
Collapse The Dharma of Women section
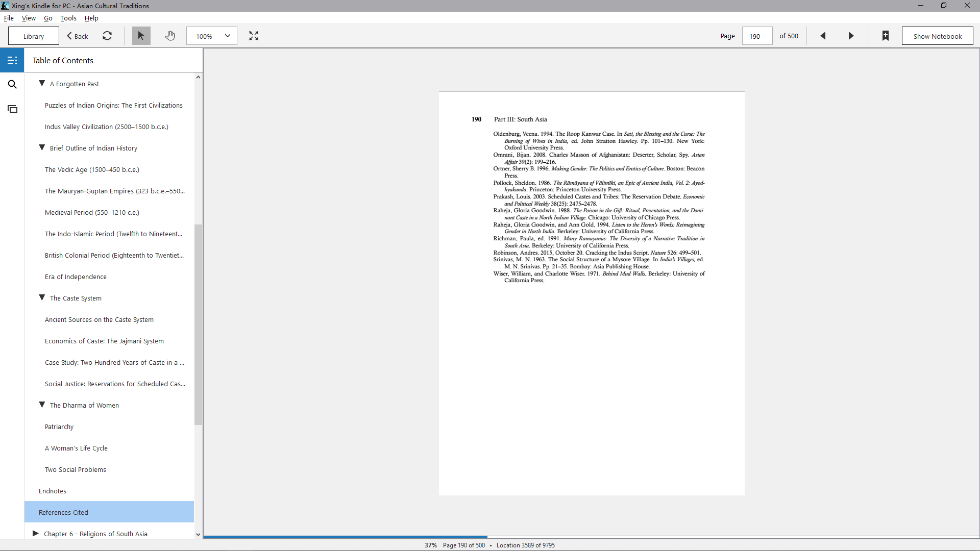(42, 405)
